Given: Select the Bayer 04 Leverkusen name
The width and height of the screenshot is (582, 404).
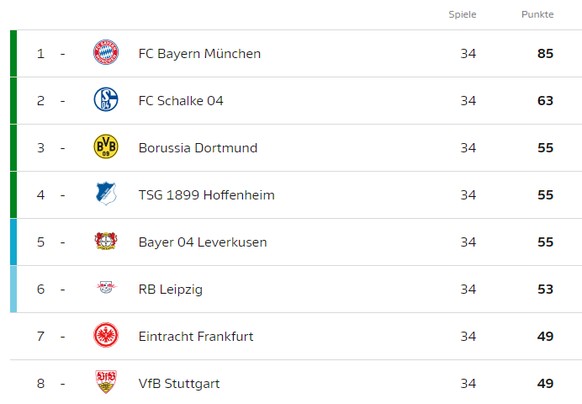Looking at the screenshot, I should pyautogui.click(x=203, y=242).
